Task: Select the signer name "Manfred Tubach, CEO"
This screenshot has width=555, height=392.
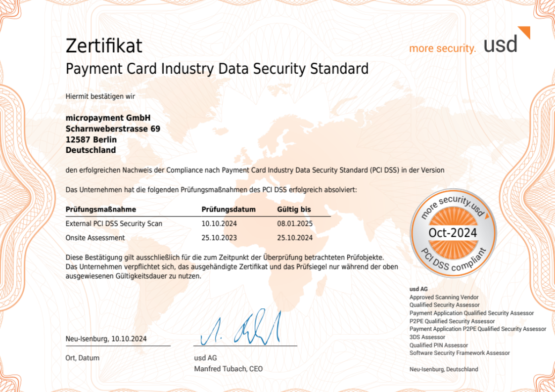Action: (x=229, y=369)
